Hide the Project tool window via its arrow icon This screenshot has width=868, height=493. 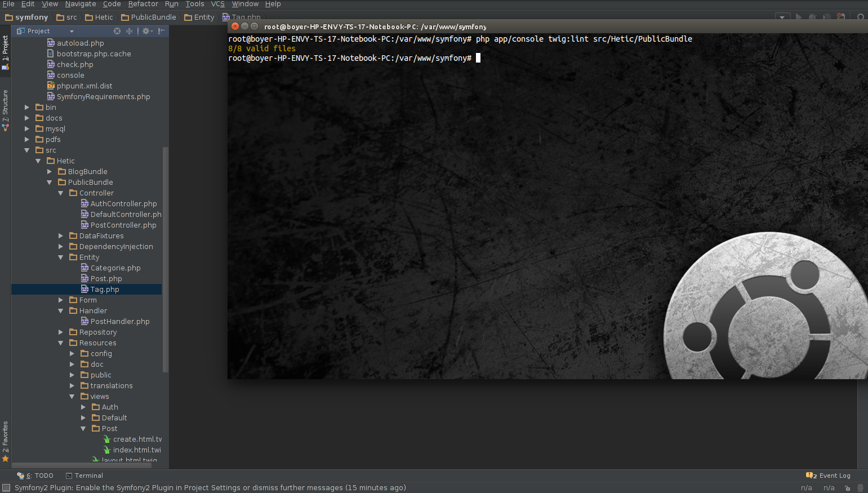point(161,31)
